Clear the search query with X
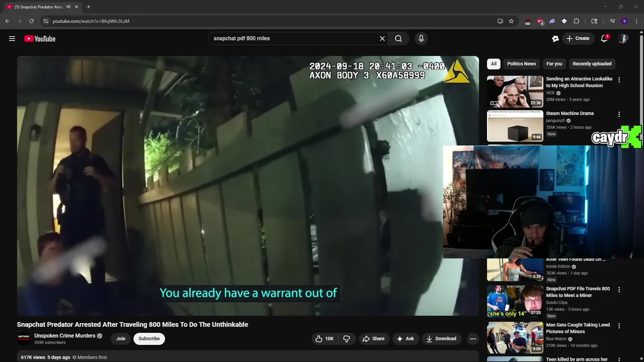Screen dimensions: 644x362 382,39
